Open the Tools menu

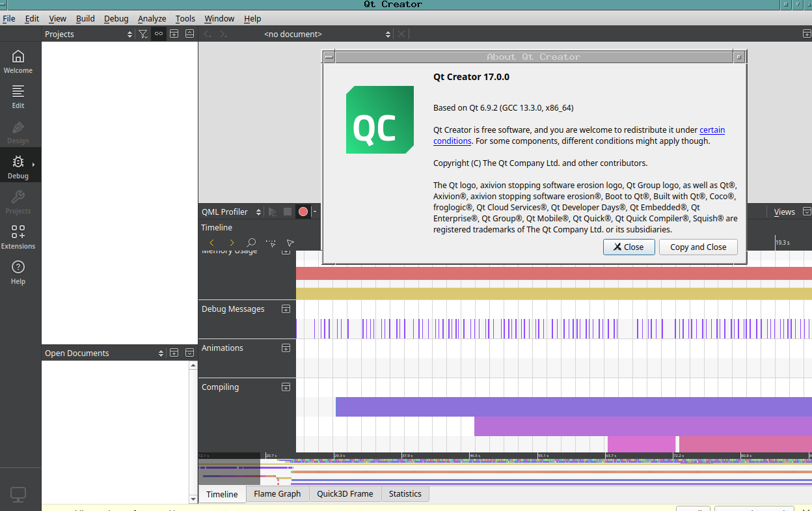(185, 18)
